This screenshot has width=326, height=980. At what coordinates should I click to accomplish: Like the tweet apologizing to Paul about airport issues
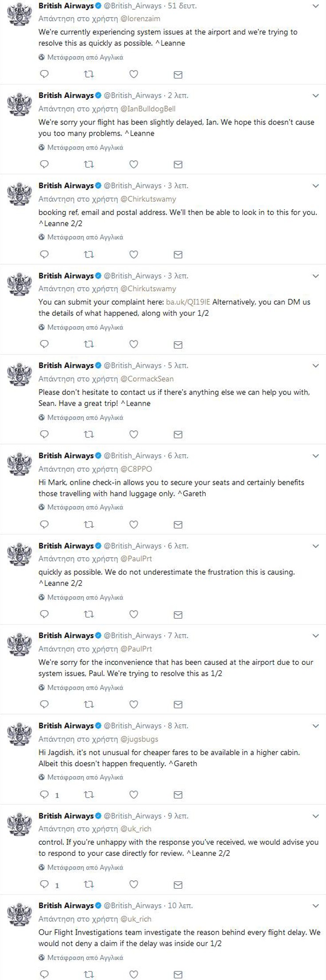pyautogui.click(x=133, y=704)
